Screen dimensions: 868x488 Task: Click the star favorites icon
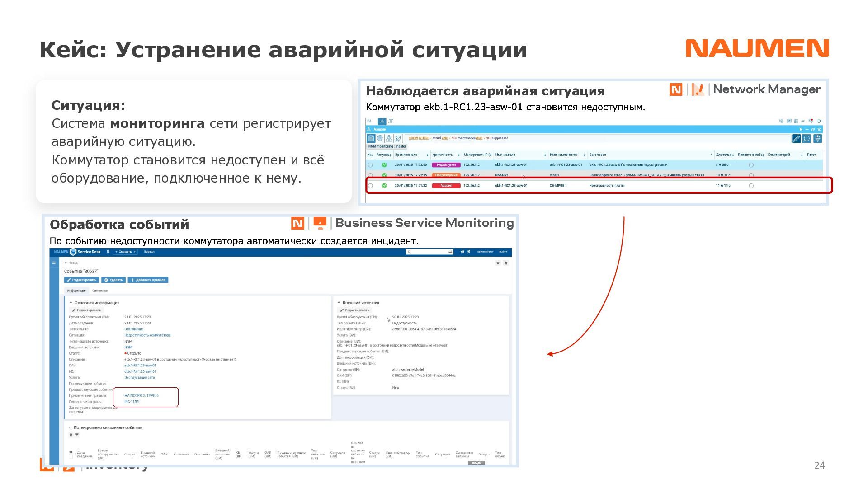[498, 263]
